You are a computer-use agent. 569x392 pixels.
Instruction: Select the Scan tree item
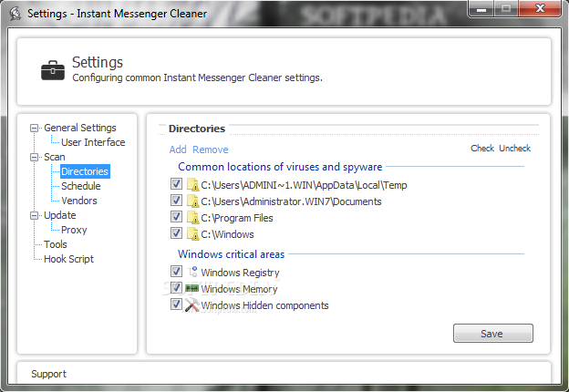coord(55,157)
